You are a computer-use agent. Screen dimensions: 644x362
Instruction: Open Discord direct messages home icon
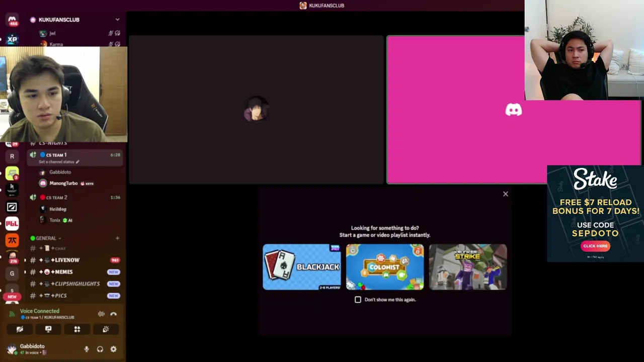coord(12,19)
